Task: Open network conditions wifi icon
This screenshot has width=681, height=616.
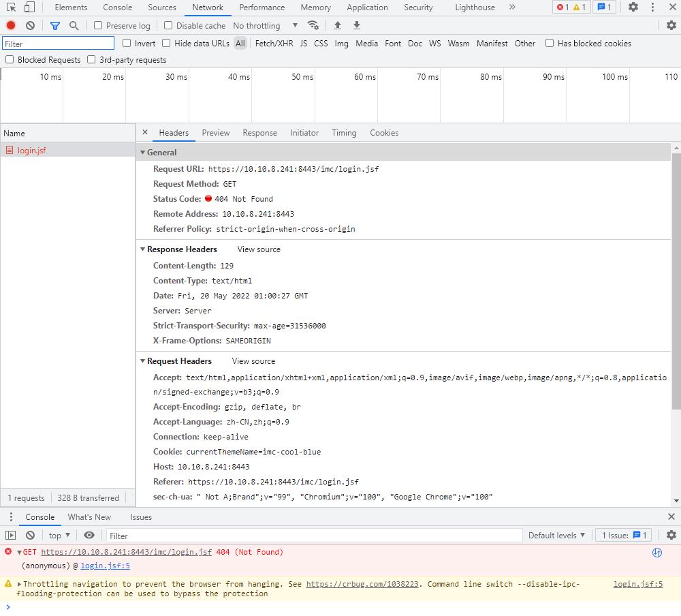Action: [x=313, y=25]
